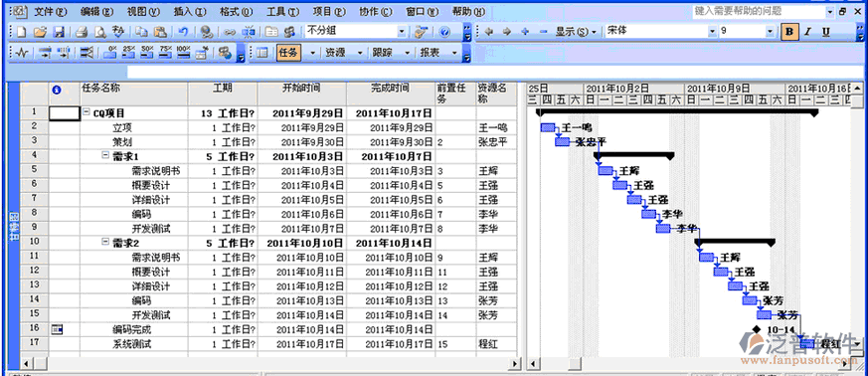The width and height of the screenshot is (868, 376).
Task: Toggle Bold formatting button
Action: 789,32
